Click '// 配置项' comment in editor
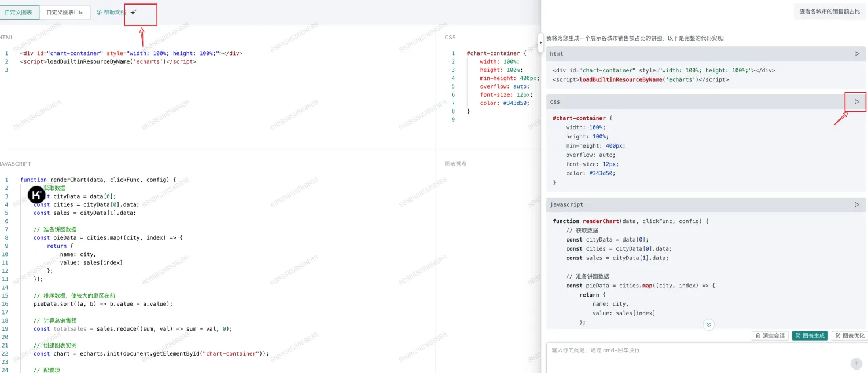868x373 pixels. (47, 370)
